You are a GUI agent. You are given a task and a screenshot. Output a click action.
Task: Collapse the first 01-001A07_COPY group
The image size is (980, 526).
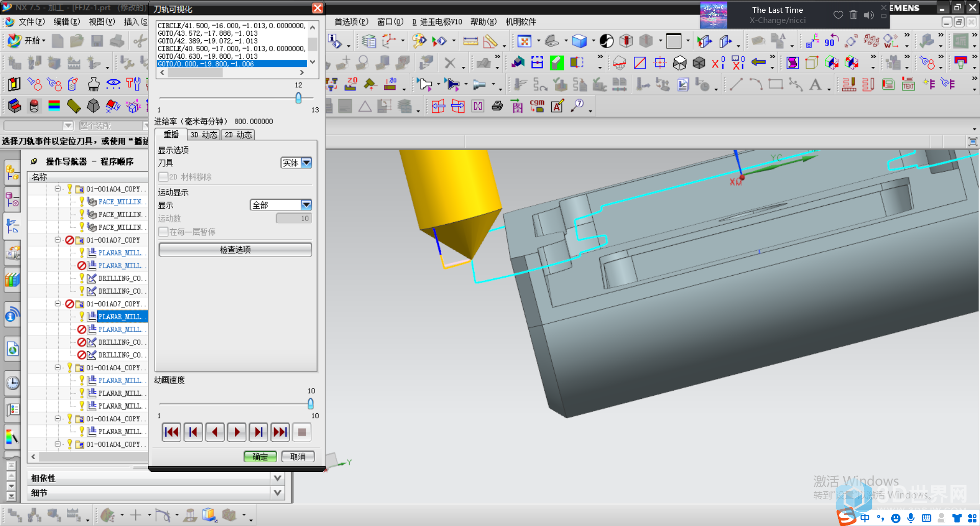(58, 240)
